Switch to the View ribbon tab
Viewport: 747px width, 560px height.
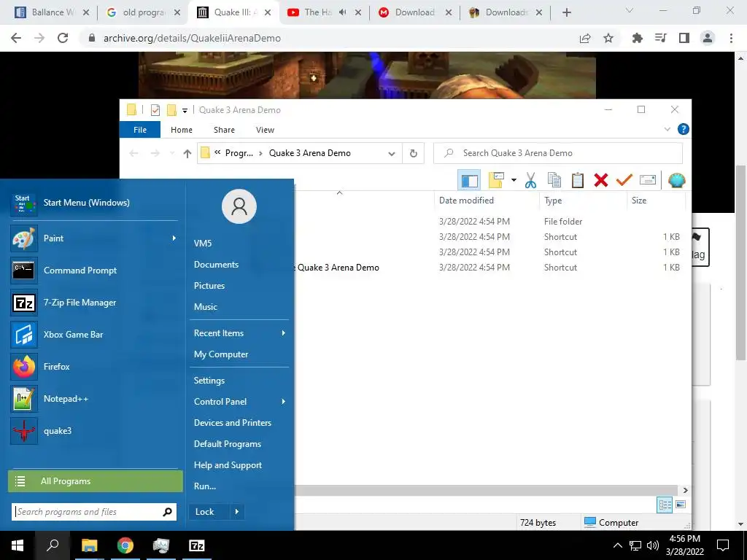tap(265, 130)
